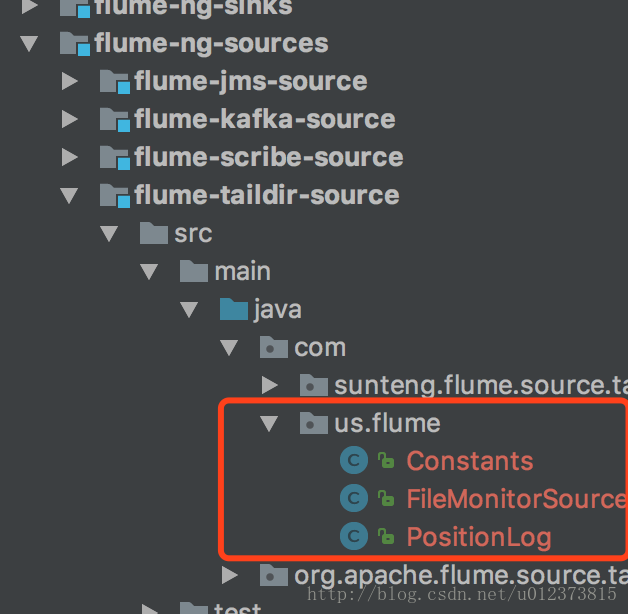Collapse the flume-ng-sources module
628x614 pixels.
pos(29,44)
